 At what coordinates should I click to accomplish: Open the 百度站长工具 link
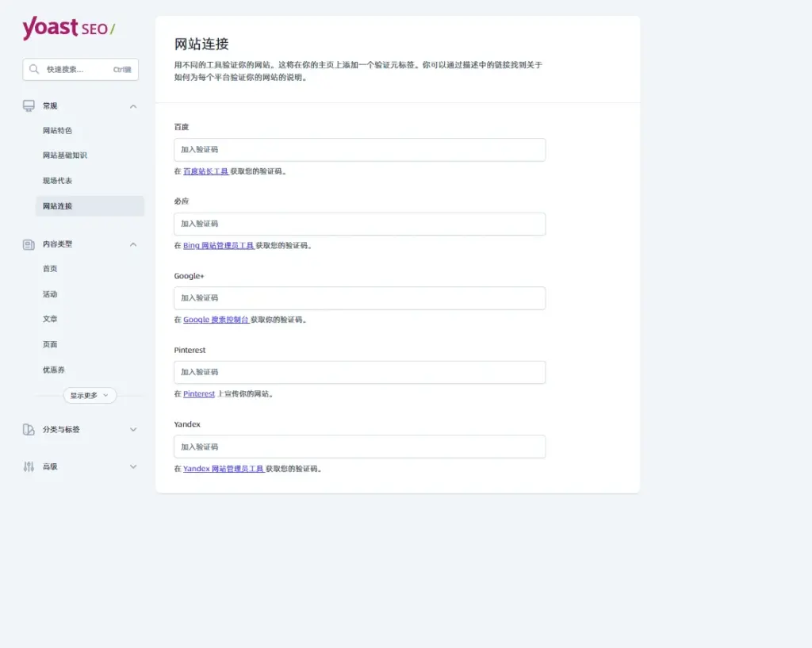point(205,171)
